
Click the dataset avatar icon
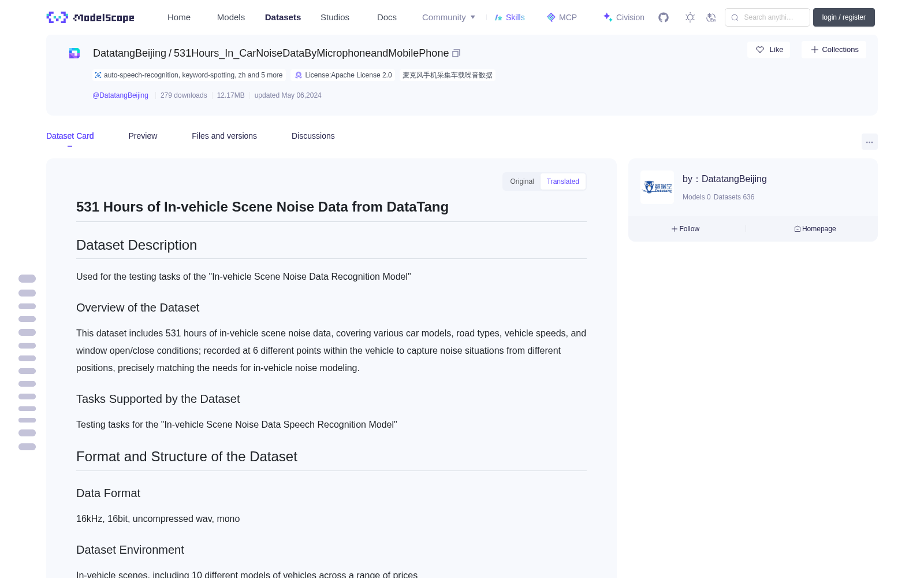[x=74, y=53]
